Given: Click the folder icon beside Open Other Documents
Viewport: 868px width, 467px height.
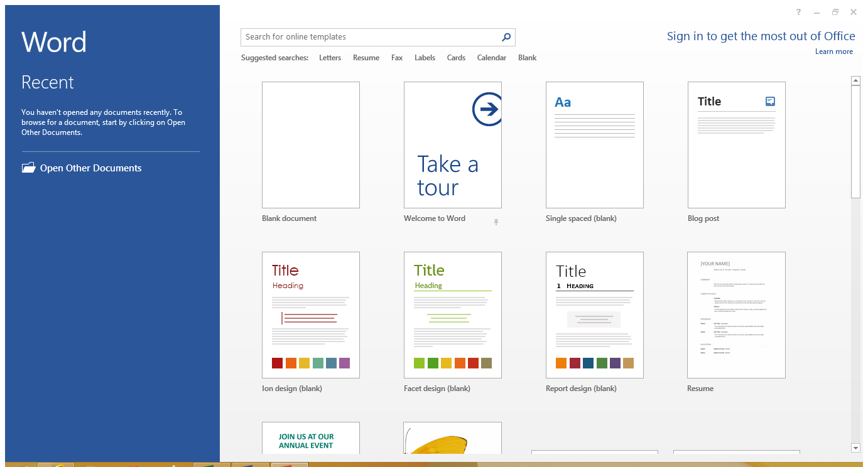Looking at the screenshot, I should 28,168.
